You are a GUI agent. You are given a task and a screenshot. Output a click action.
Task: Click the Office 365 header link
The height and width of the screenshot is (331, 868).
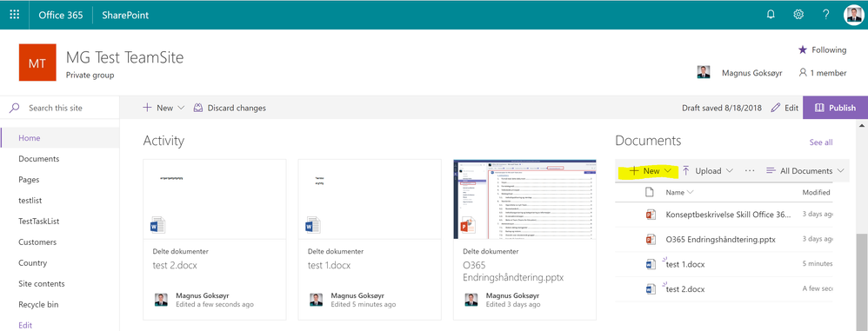61,15
